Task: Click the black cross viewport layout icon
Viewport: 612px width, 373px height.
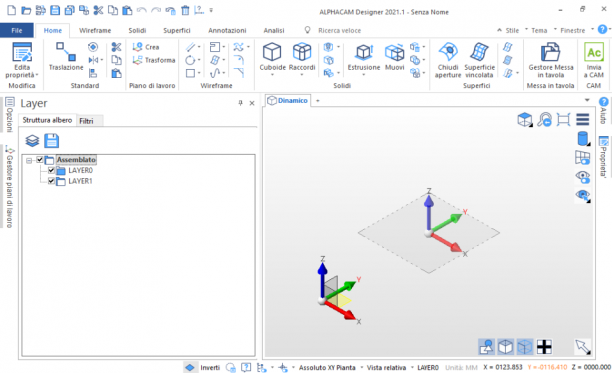Action: (x=544, y=346)
